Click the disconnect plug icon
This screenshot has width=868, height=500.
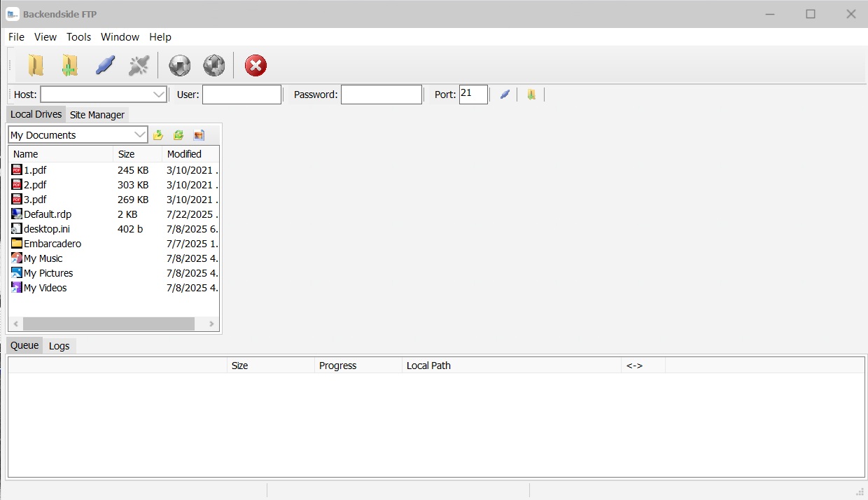(x=139, y=64)
